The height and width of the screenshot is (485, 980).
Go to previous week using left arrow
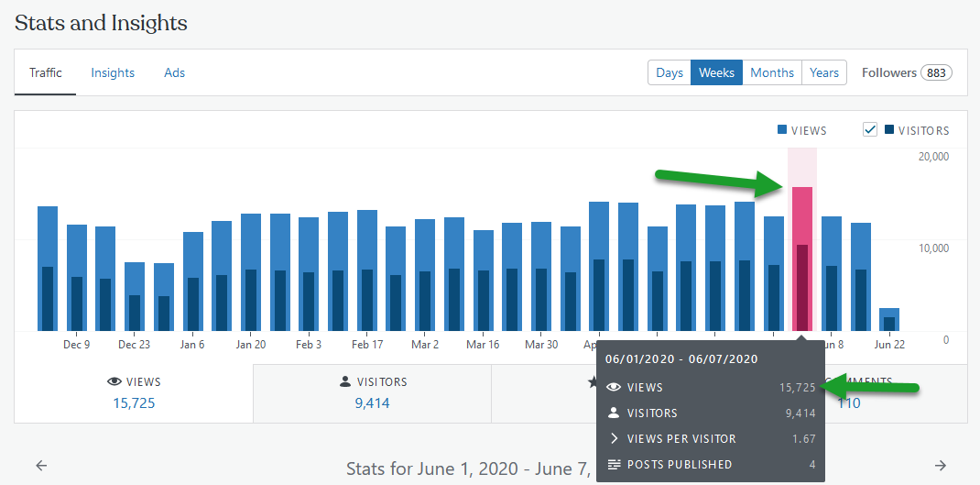41,465
